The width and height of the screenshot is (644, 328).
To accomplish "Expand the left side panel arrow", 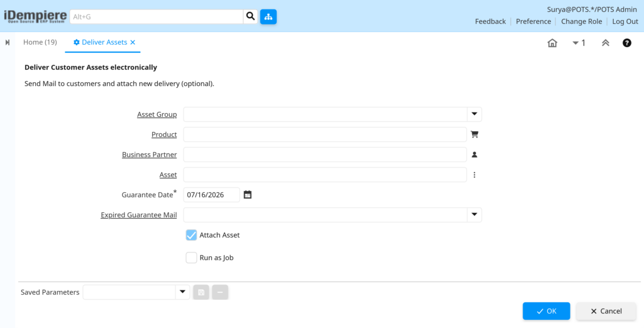I will point(8,42).
